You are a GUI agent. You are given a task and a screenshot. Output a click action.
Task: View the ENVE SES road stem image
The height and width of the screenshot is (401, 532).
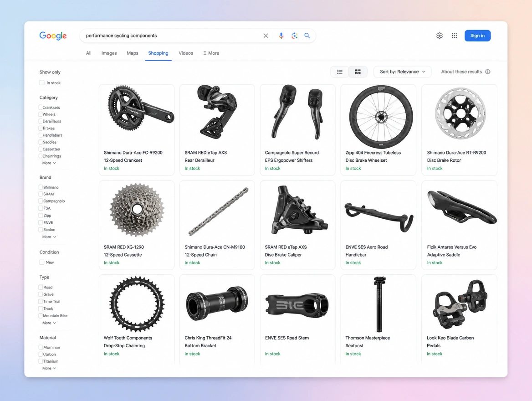click(x=297, y=306)
